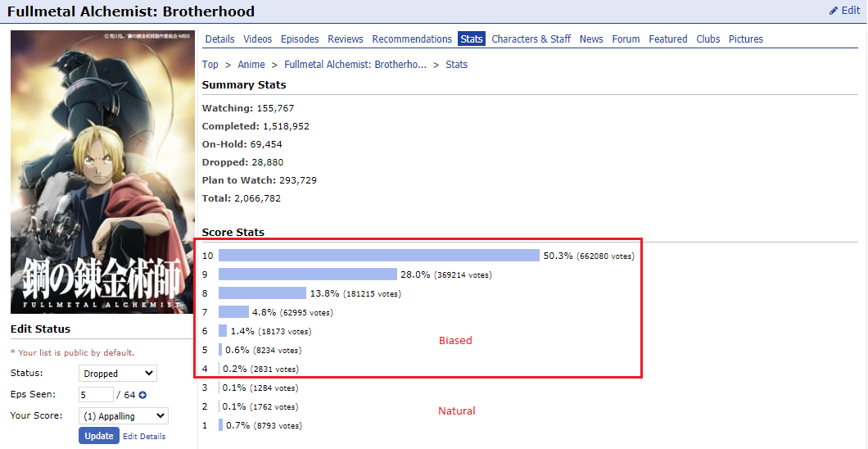Click the '662080 votes' text
The width and height of the screenshot is (868, 449).
606,256
